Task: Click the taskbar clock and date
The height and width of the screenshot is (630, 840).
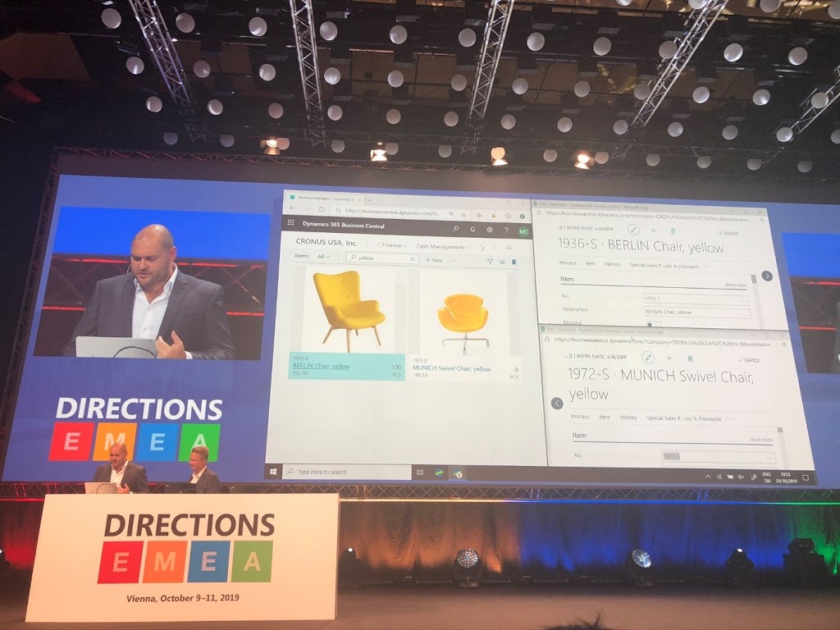Action: point(787,477)
